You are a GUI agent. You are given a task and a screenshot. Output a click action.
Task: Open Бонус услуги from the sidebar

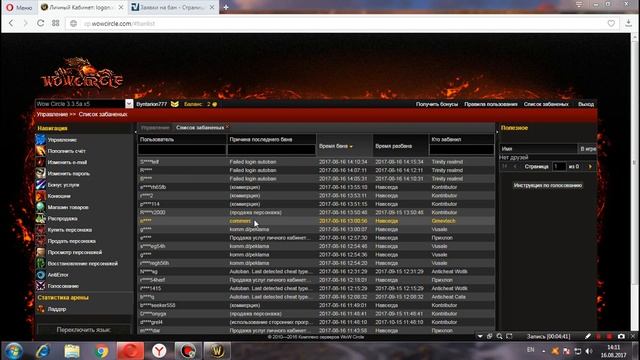point(63,184)
